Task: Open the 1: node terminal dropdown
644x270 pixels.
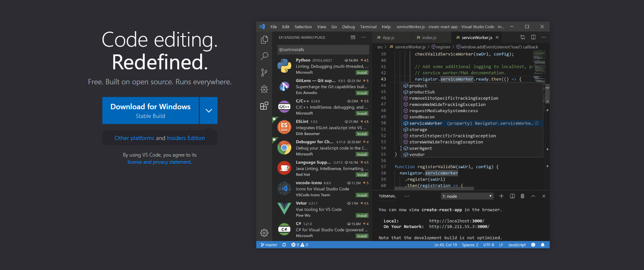Action: [x=467, y=196]
